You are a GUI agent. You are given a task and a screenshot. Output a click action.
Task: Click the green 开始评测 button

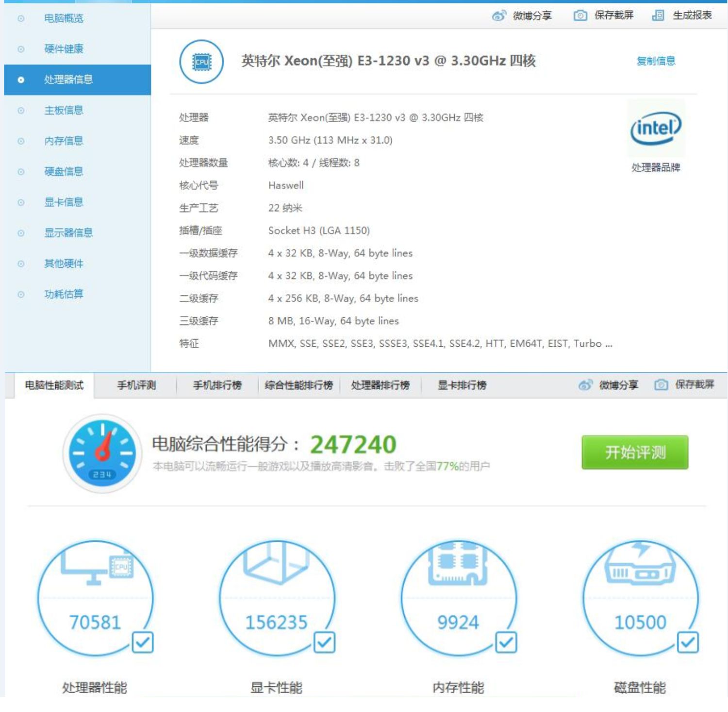coord(635,453)
